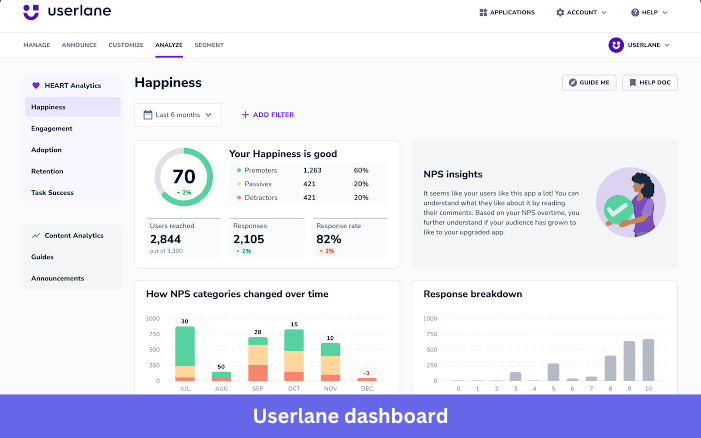Select Happiness in the sidebar
Viewport: 701px width, 438px height.
73,107
